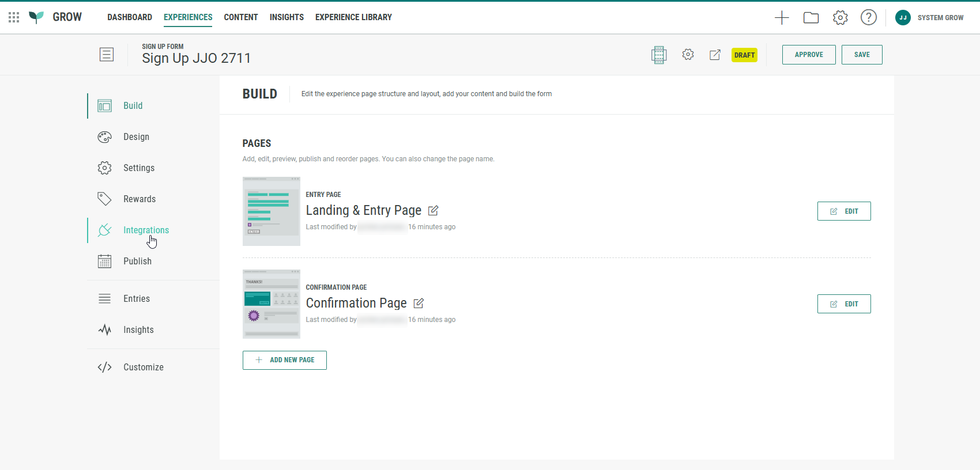Screen dimensions: 980x470
Task: Open the Experience Library tab
Action: (x=353, y=17)
